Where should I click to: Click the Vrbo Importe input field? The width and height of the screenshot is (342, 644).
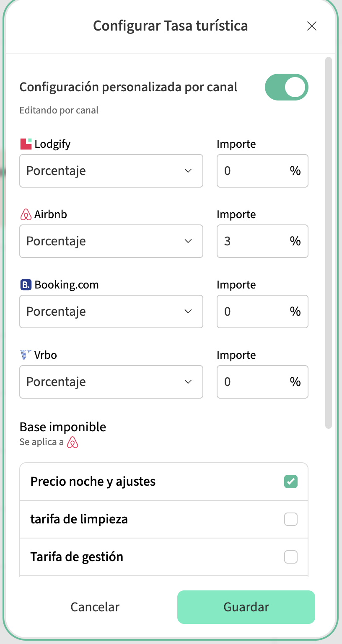[x=254, y=382]
